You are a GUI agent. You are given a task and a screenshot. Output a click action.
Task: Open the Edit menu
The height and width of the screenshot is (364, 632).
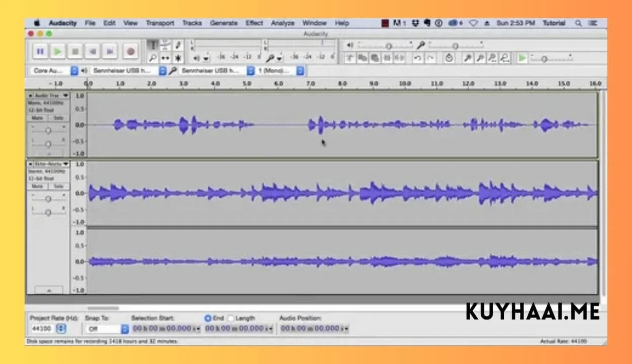coord(109,23)
